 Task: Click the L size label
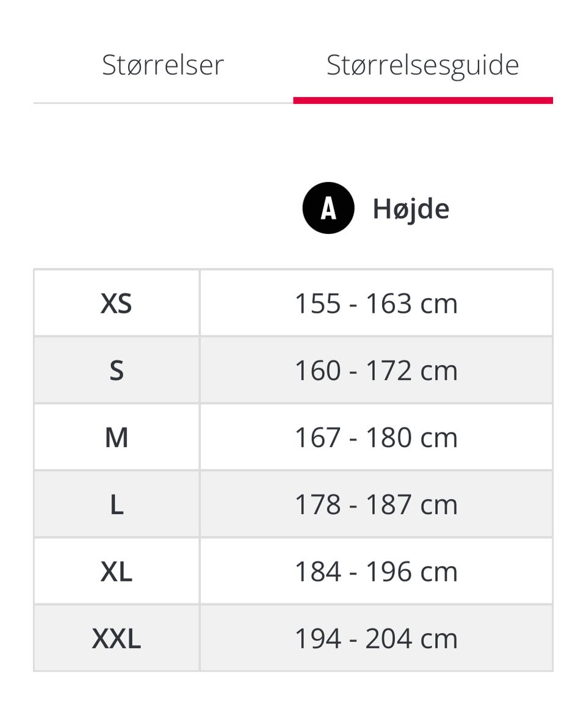(x=116, y=505)
